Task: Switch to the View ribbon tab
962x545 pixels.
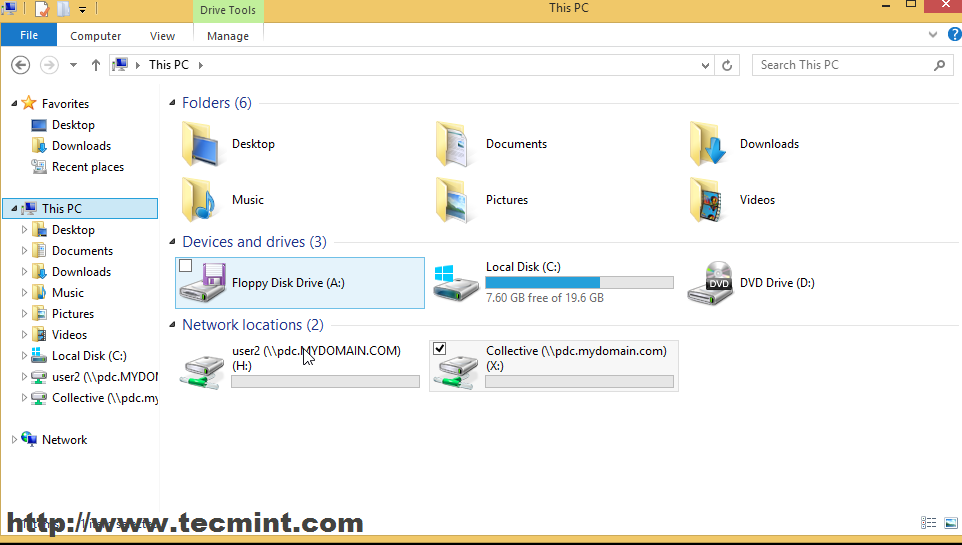Action: point(162,36)
